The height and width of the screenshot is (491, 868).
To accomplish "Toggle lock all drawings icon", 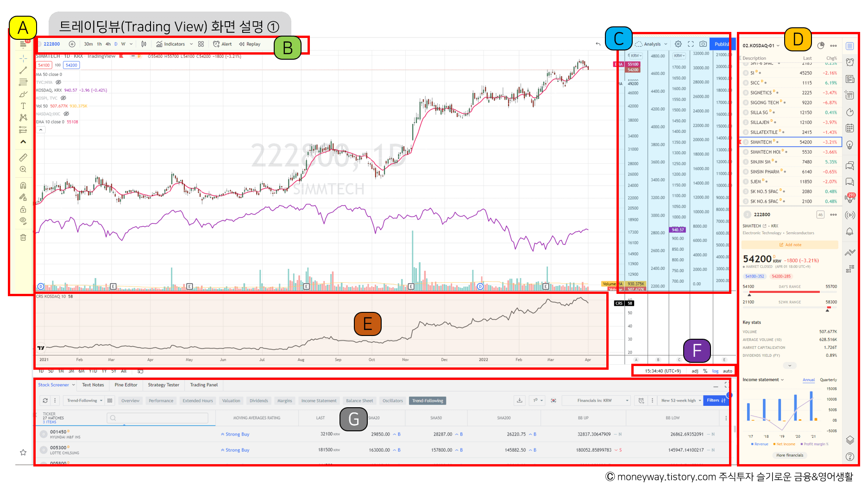I will point(23,209).
